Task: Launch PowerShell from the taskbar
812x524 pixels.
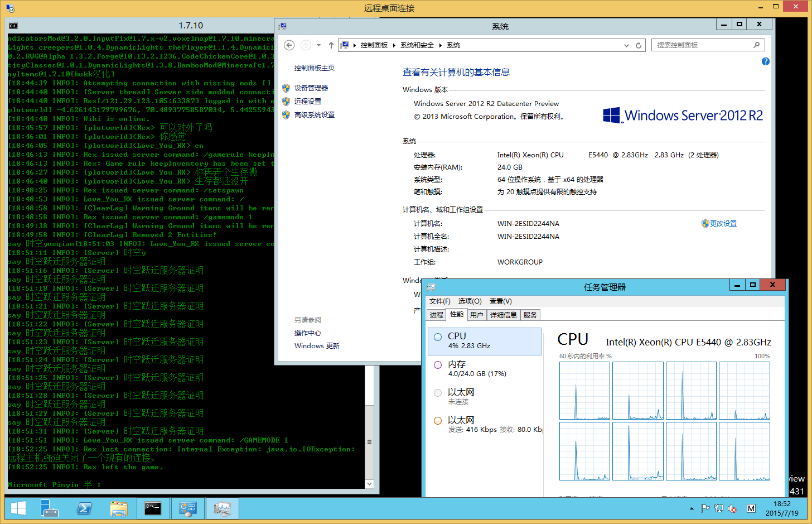Action: click(x=84, y=508)
